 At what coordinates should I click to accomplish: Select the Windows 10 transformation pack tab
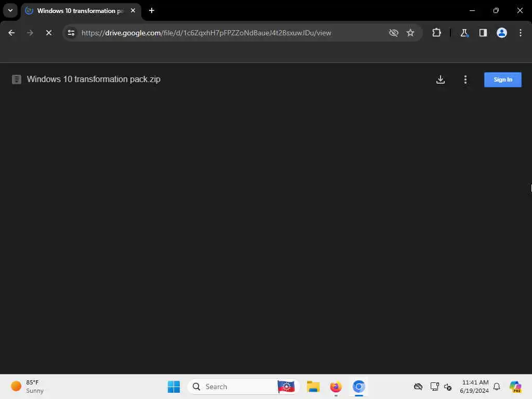pos(82,11)
